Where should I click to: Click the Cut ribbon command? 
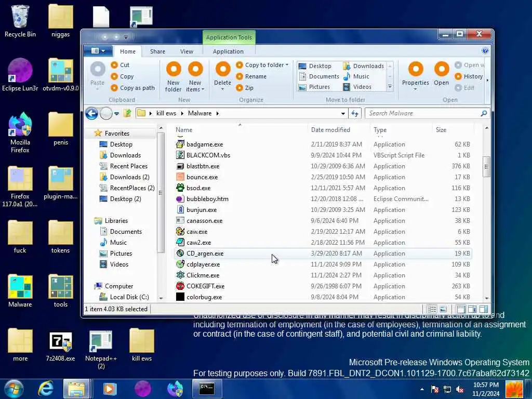click(120, 65)
